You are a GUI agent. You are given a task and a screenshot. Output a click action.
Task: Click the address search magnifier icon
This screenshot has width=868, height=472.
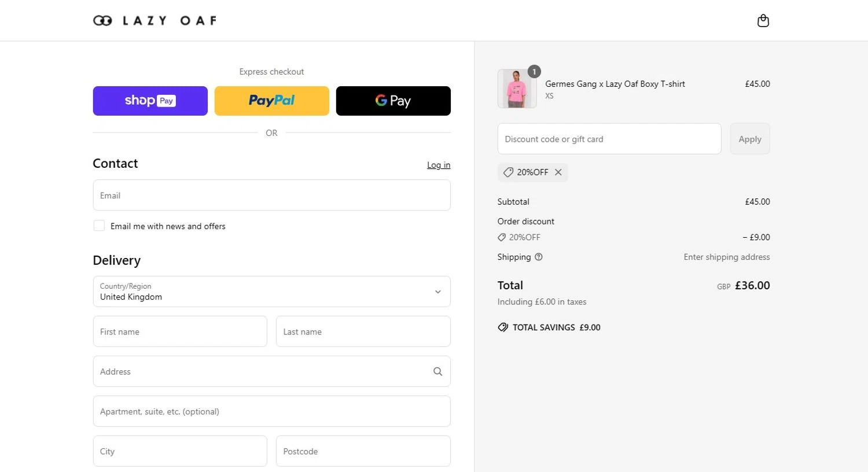[x=437, y=371]
